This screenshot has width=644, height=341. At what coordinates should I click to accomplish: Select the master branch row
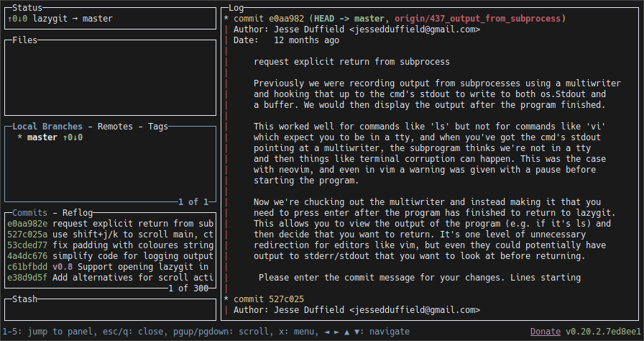coord(110,137)
